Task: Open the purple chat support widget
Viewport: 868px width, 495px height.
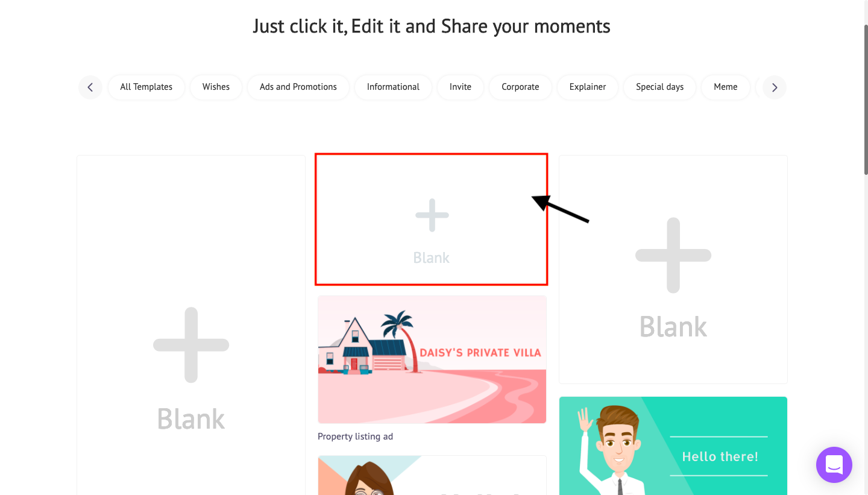Action: (x=834, y=465)
